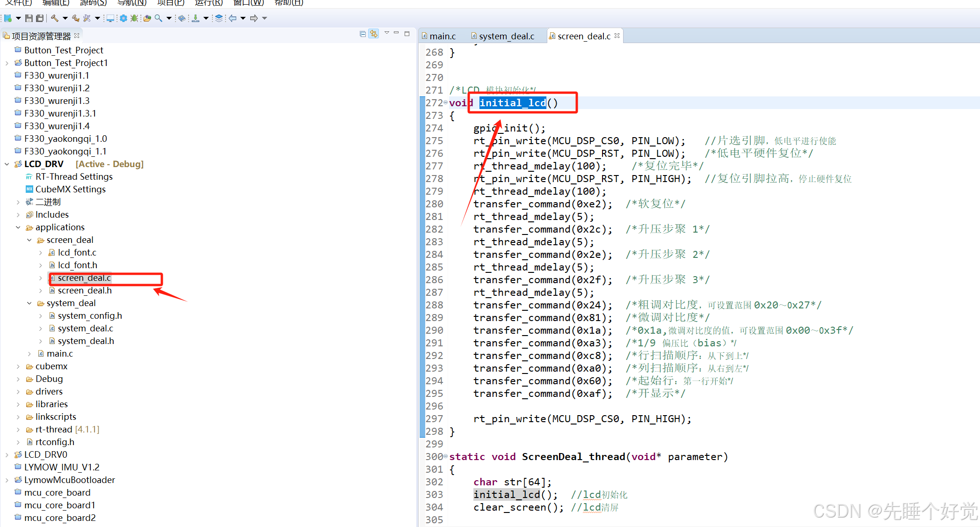Expand the drivers folder

(x=18, y=392)
